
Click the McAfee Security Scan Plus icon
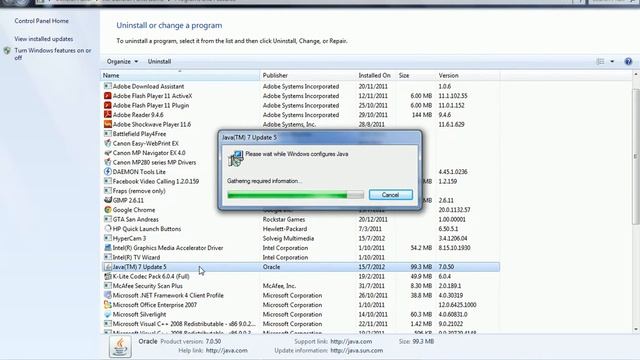coord(107,286)
